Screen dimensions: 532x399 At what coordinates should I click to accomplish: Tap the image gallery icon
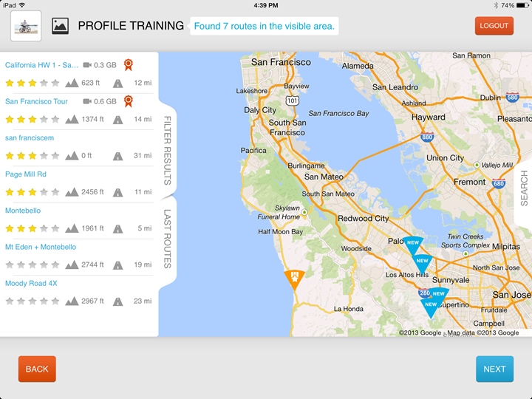[60, 26]
